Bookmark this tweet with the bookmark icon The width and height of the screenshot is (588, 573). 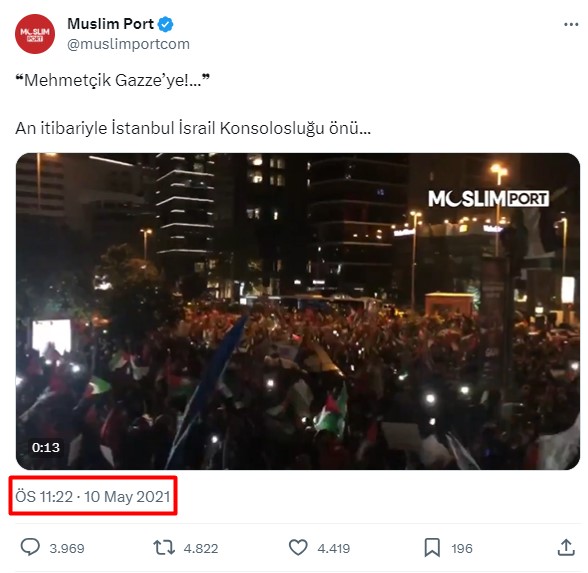point(432,548)
